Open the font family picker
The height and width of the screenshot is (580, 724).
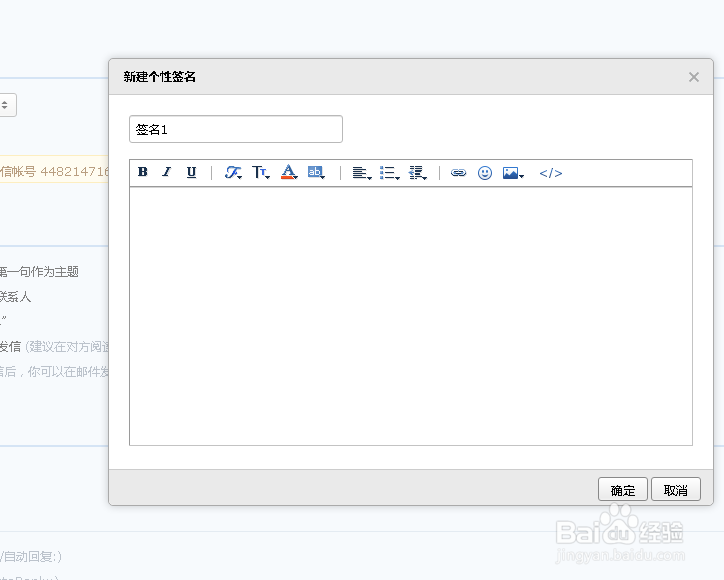click(x=233, y=173)
